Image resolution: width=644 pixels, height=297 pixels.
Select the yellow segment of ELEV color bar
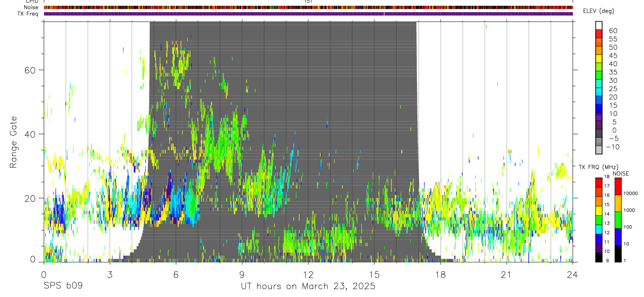pyautogui.click(x=599, y=58)
